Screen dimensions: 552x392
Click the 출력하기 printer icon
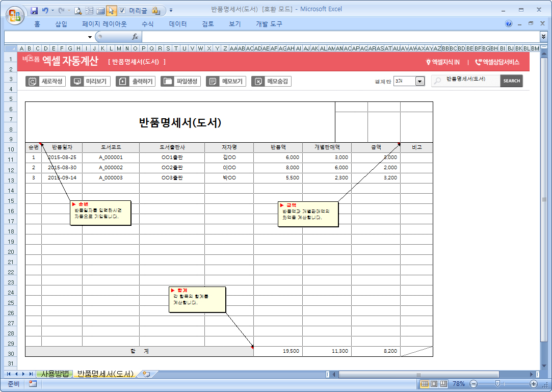click(122, 82)
